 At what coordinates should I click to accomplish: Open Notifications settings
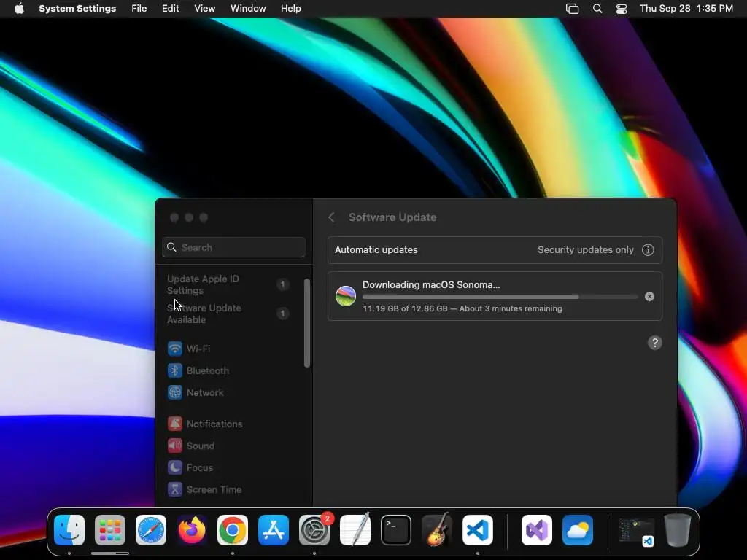(205, 424)
